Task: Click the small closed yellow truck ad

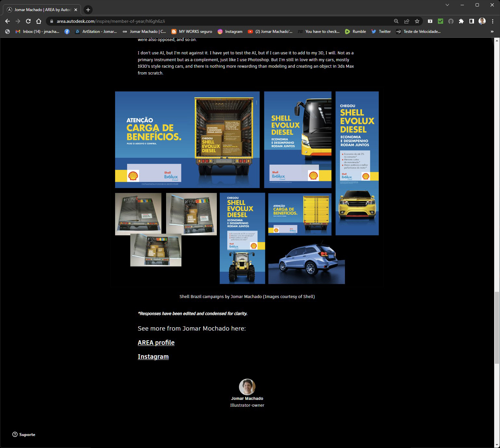Action: coord(300,214)
